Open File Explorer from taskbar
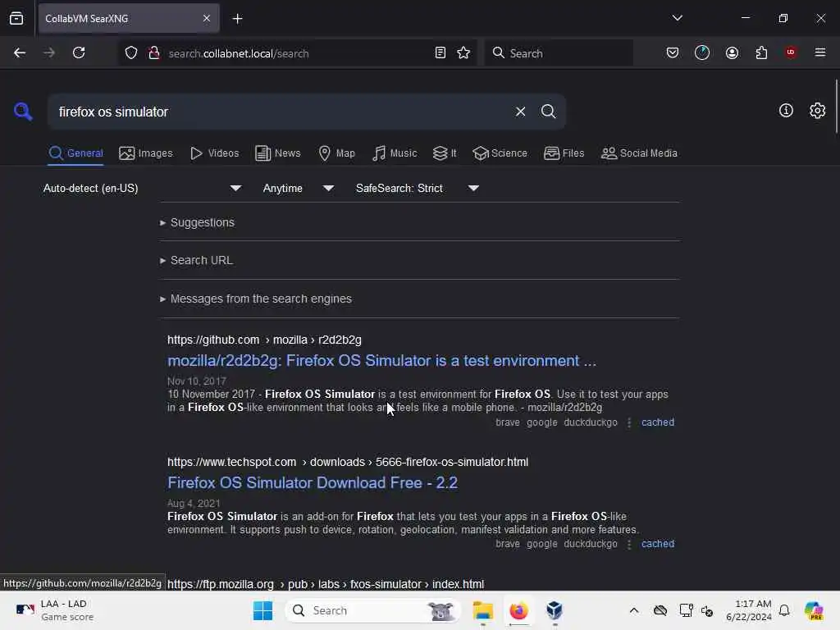Viewport: 840px width, 630px height. coord(482,610)
